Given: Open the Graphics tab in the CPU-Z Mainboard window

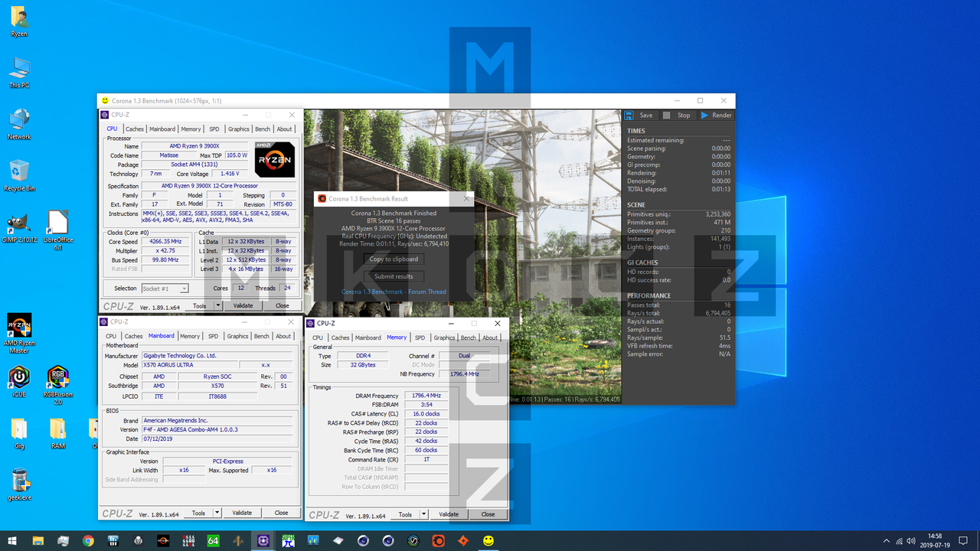Looking at the screenshot, I should 237,336.
